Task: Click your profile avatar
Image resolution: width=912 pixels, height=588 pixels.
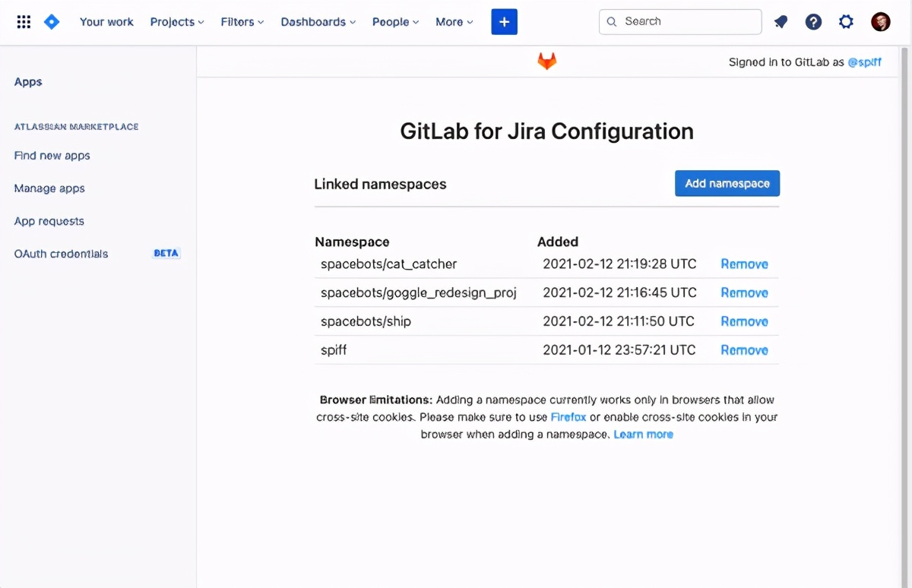Action: 880,21
